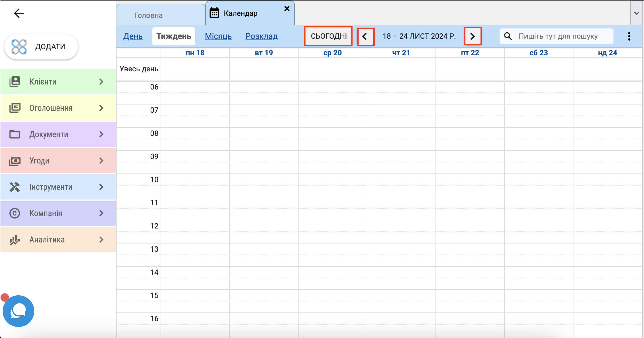Close the Календар tab
The height and width of the screenshot is (338, 644).
point(287,9)
